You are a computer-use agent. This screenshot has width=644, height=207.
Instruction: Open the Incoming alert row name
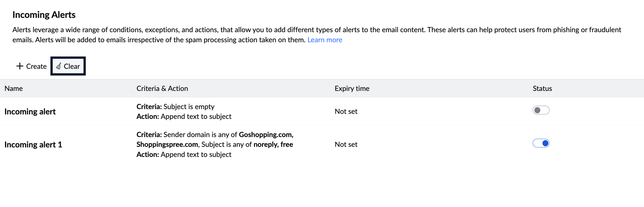click(30, 112)
